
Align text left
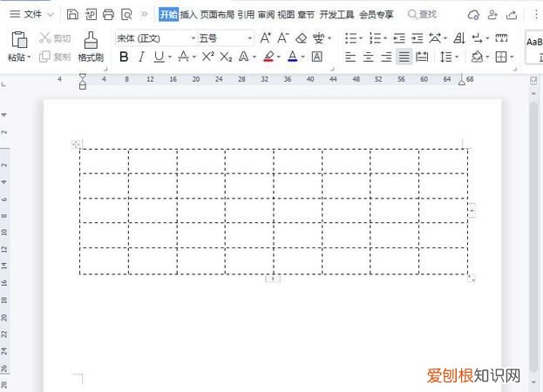coord(350,57)
